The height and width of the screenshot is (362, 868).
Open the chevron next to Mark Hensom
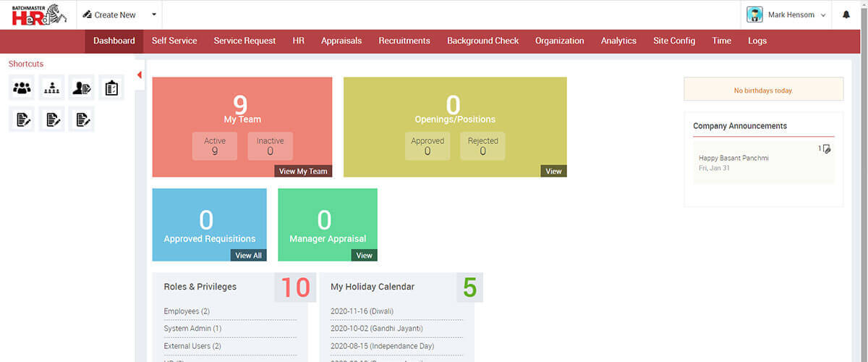(824, 15)
